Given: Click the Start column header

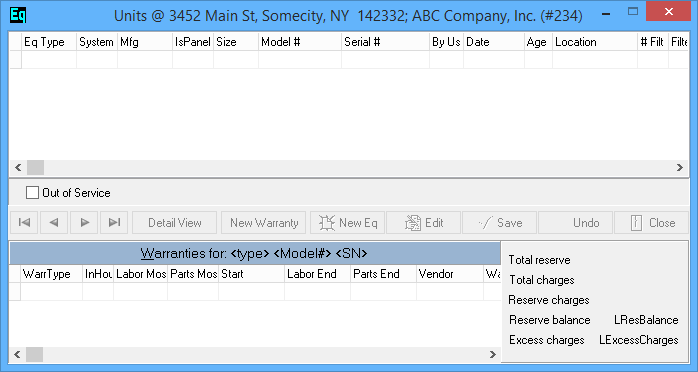Looking at the screenshot, I should pos(252,274).
